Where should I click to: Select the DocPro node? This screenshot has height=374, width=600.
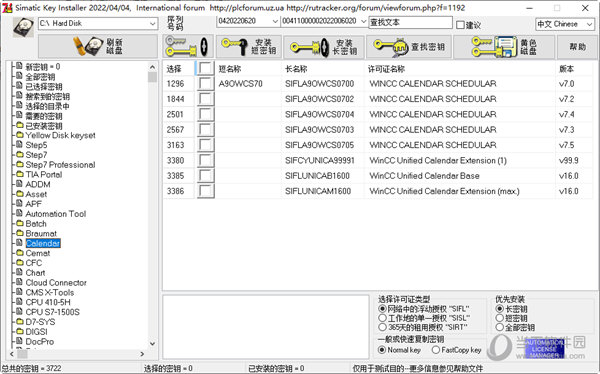pyautogui.click(x=39, y=341)
